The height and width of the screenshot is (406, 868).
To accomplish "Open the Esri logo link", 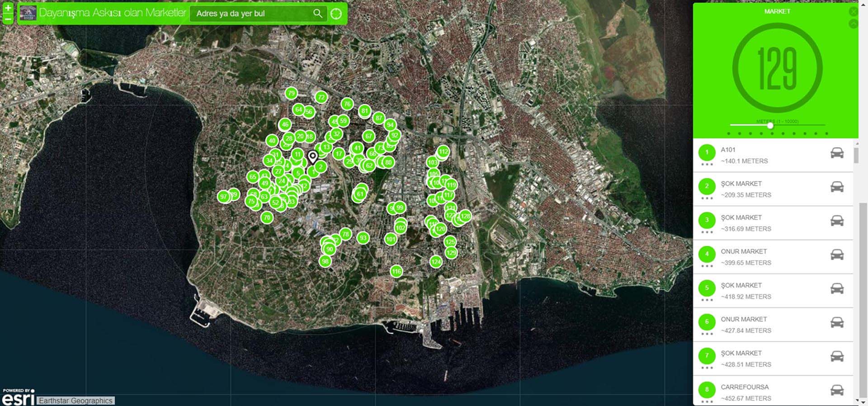I will (18, 397).
